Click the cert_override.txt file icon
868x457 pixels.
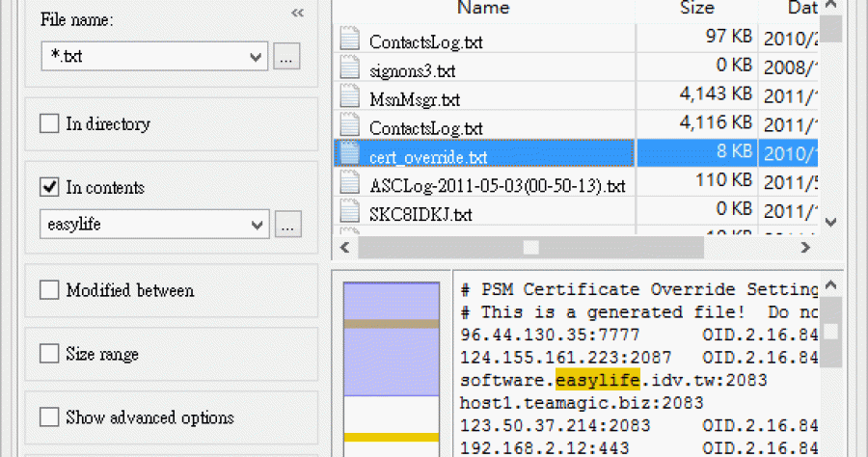click(x=349, y=154)
